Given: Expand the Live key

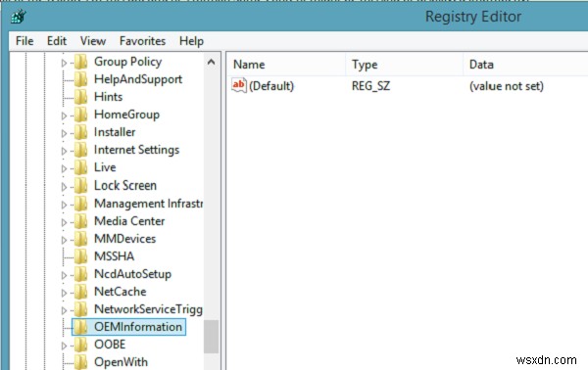Looking at the screenshot, I should 64,168.
